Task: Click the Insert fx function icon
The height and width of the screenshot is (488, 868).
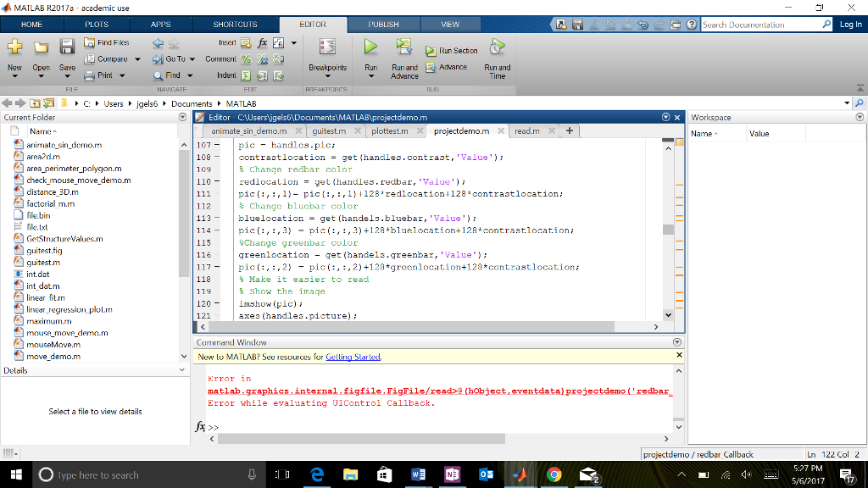Action: coord(264,42)
